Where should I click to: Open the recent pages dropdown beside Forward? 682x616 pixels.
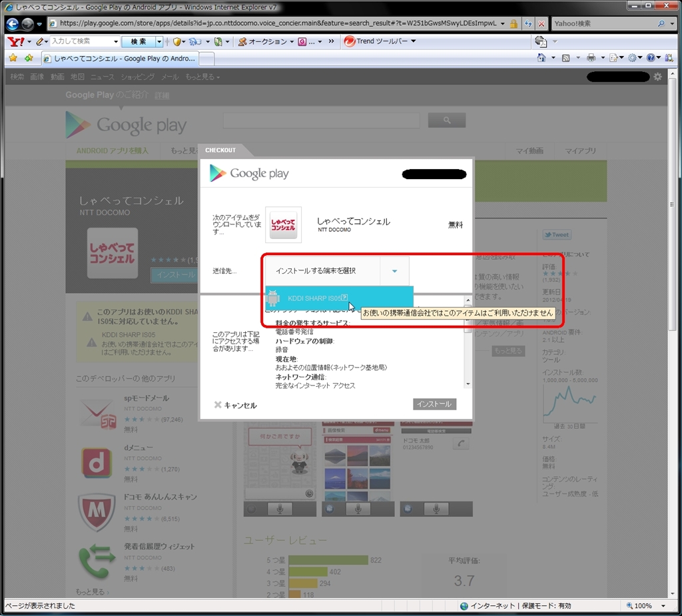39,24
